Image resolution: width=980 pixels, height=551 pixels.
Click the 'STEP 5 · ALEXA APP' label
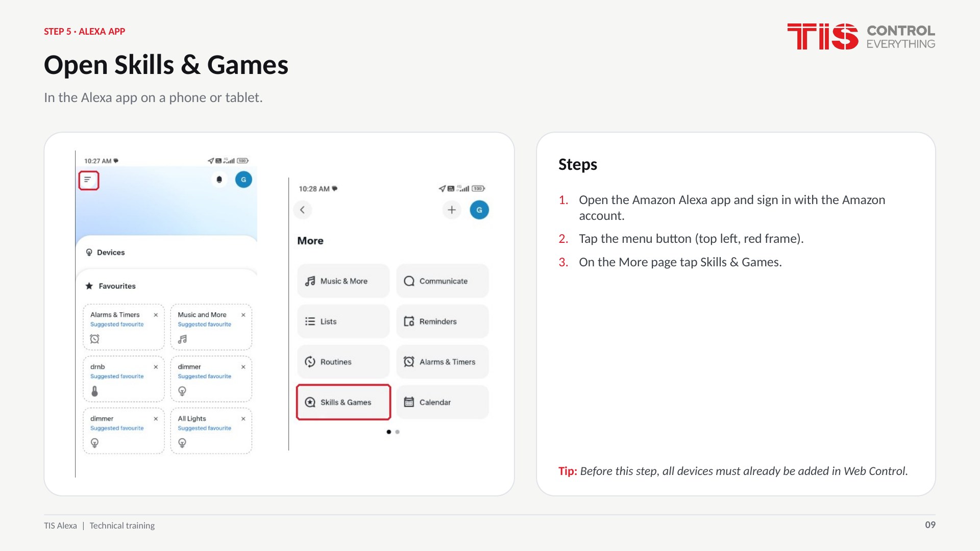point(84,32)
